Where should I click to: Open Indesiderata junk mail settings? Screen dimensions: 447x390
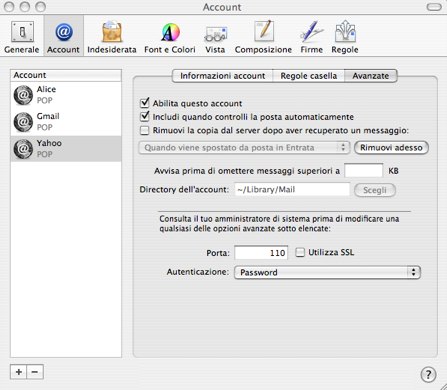pos(112,36)
